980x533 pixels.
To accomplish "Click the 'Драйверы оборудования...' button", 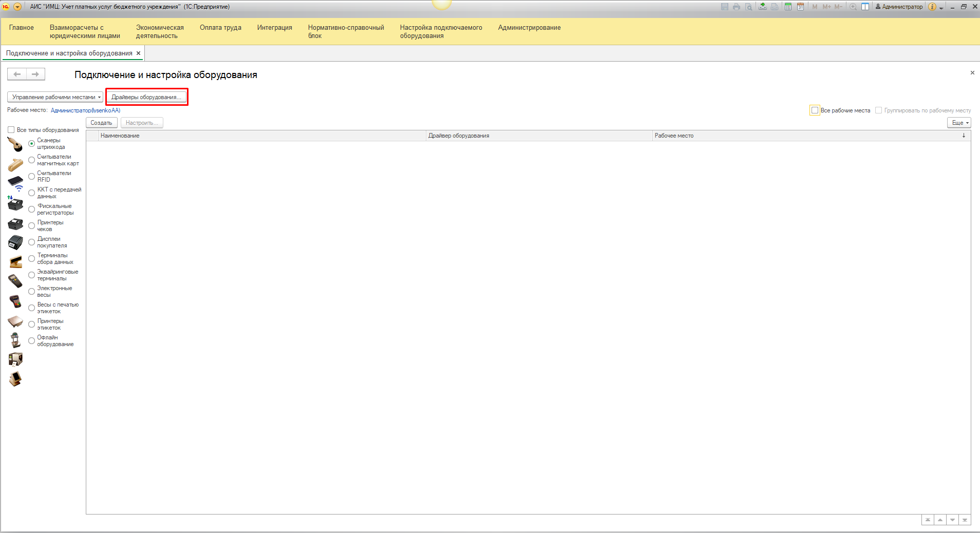I will pos(146,97).
